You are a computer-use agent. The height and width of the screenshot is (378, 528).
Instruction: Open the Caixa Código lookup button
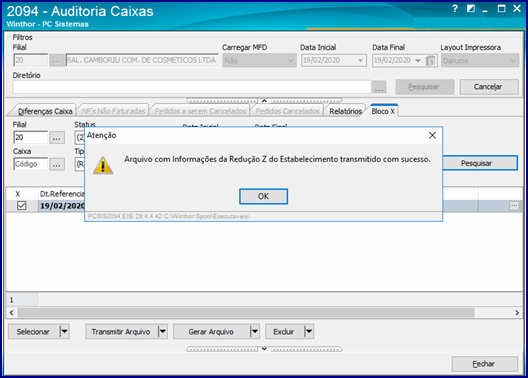pyautogui.click(x=57, y=165)
